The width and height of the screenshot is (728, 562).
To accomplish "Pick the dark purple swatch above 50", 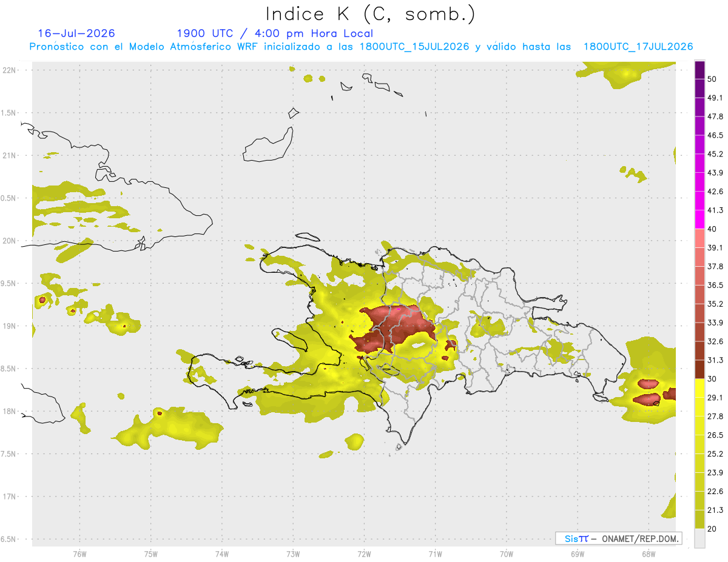I will [x=699, y=70].
